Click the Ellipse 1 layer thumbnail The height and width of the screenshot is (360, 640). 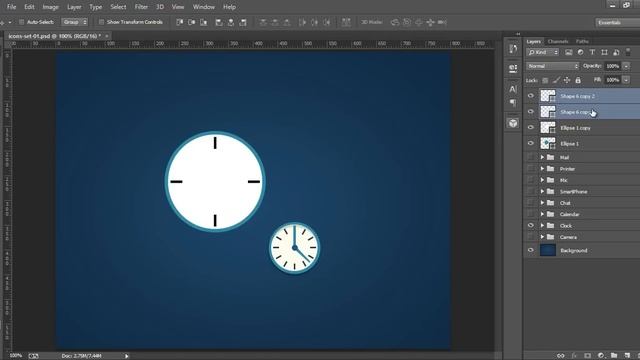pos(548,143)
